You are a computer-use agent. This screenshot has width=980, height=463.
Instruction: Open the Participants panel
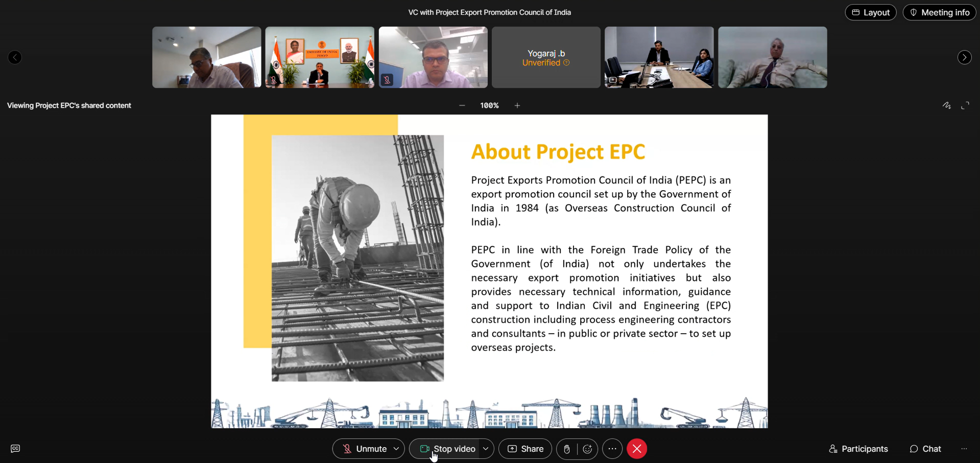(858, 449)
